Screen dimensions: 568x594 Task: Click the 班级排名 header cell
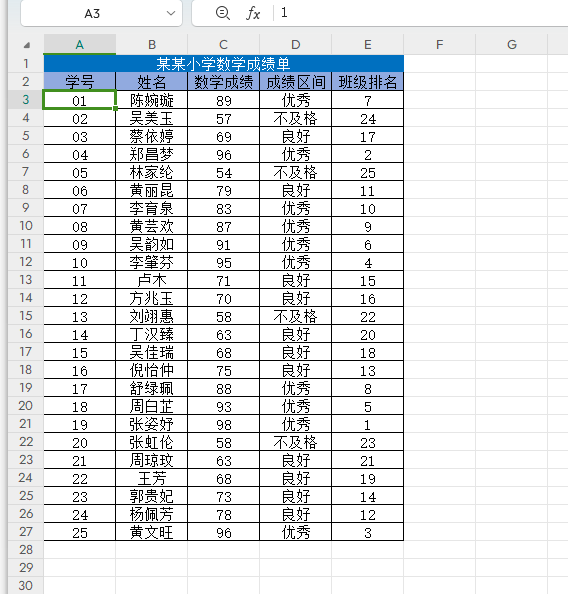pos(368,81)
